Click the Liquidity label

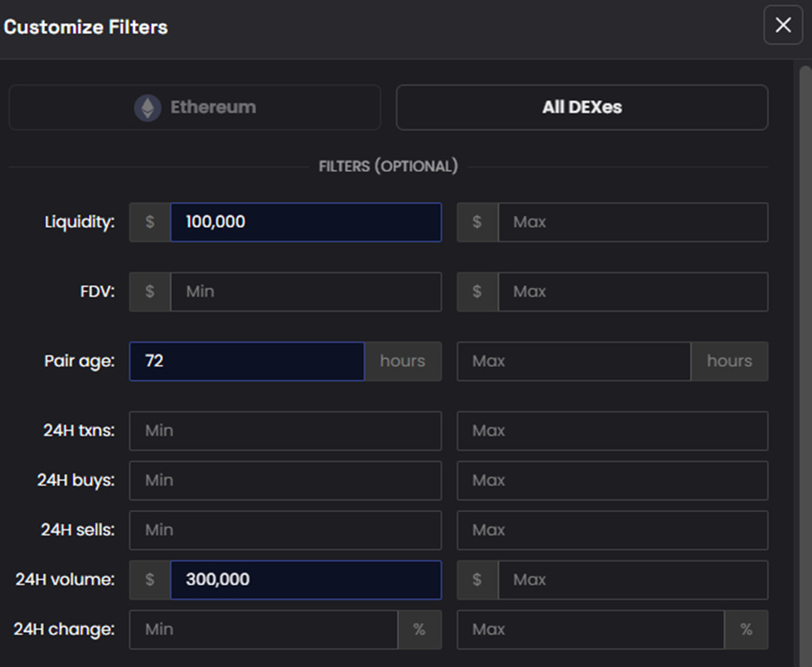pyautogui.click(x=80, y=222)
